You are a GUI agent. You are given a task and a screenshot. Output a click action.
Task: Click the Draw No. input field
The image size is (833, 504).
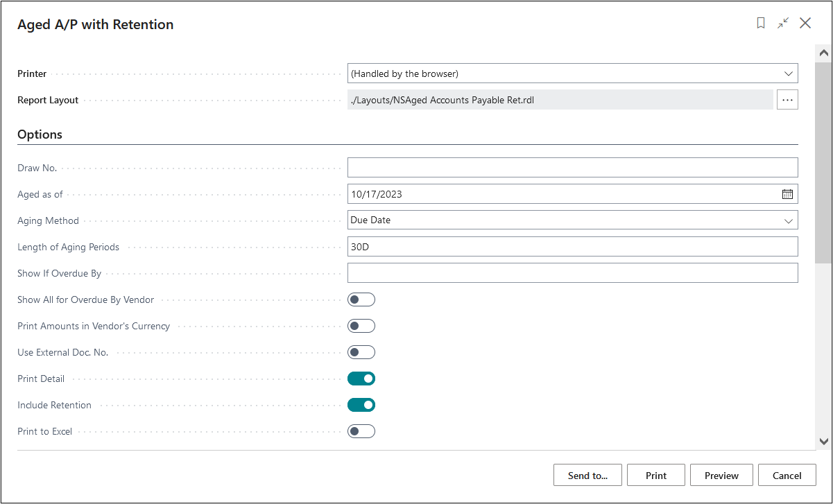(x=572, y=168)
